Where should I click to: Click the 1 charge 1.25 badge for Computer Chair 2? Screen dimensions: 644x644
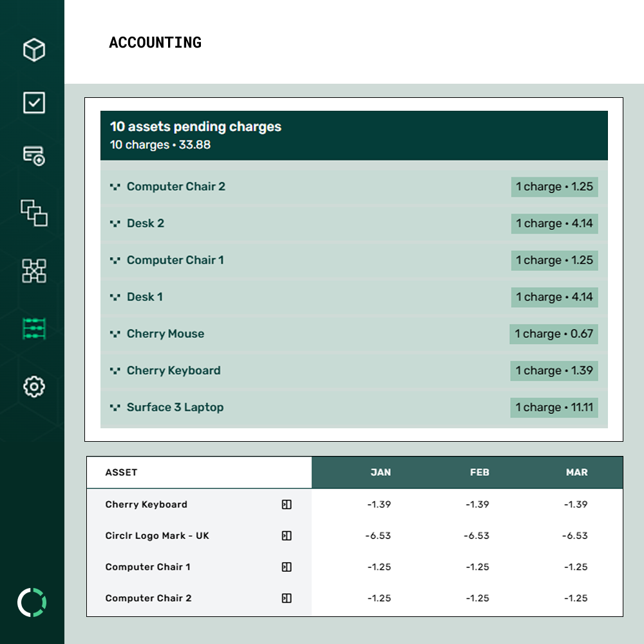554,187
